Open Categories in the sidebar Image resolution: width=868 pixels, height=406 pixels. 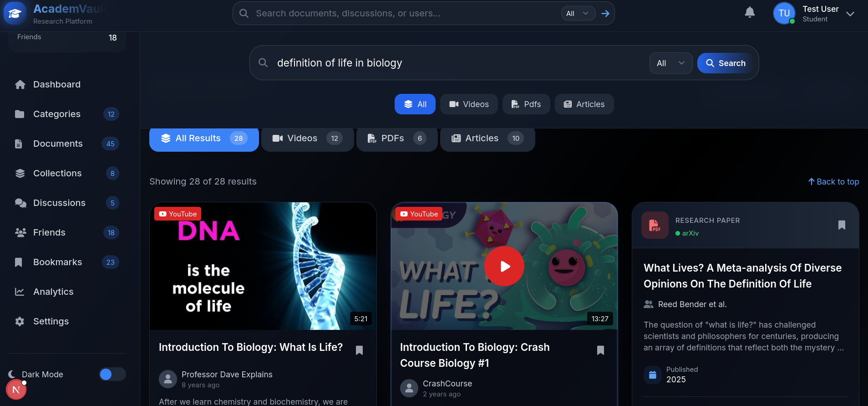[x=67, y=114]
